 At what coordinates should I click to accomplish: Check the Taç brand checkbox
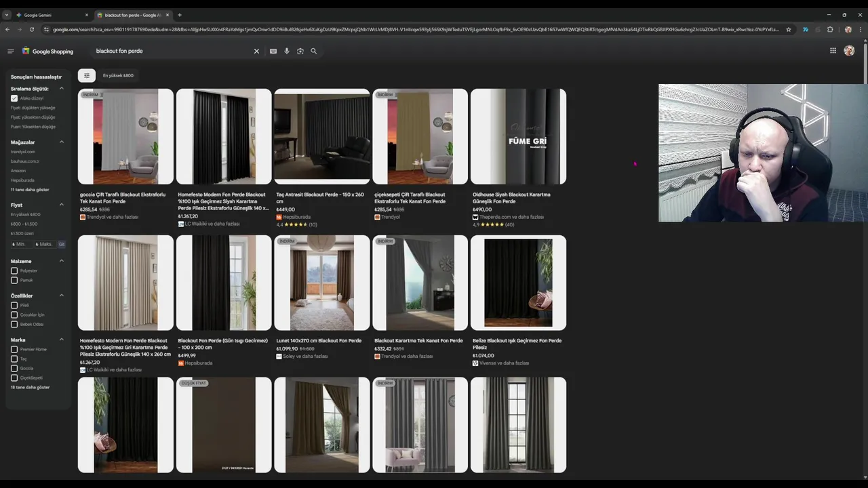[x=14, y=359]
